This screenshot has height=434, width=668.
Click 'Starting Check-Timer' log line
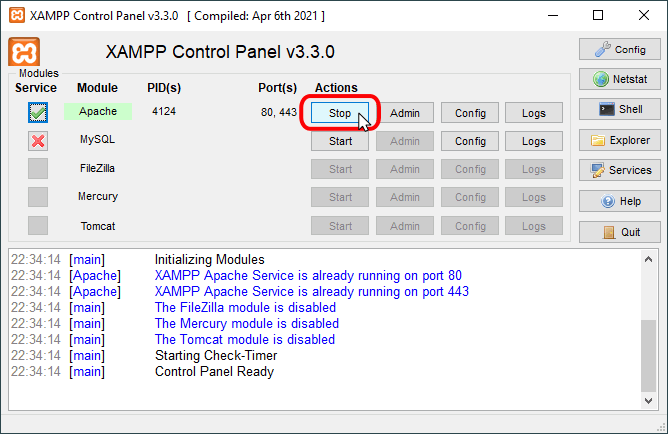216,356
